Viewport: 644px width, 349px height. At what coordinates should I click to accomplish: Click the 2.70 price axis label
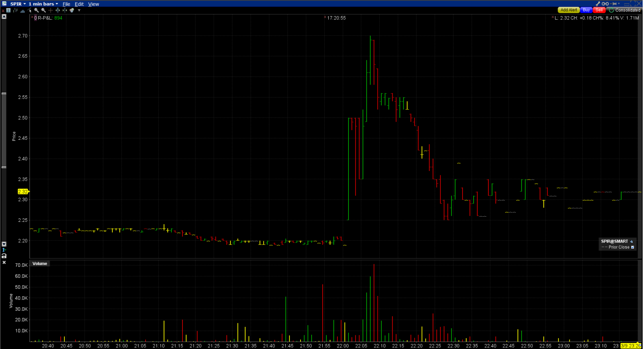pos(23,36)
